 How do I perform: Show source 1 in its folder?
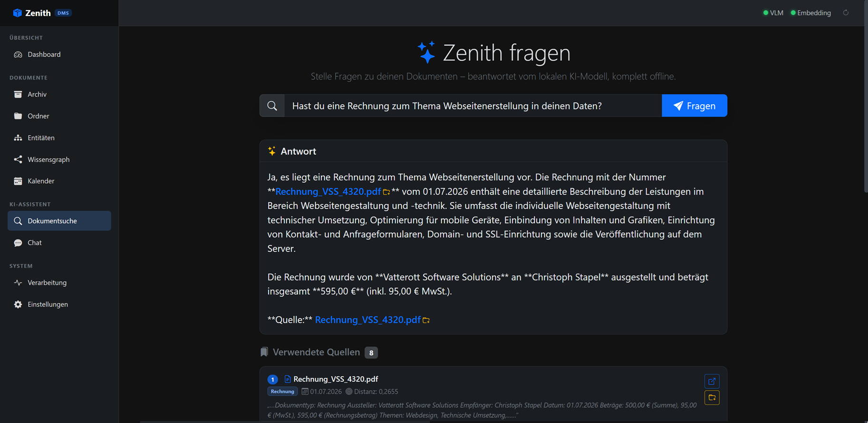tap(712, 397)
